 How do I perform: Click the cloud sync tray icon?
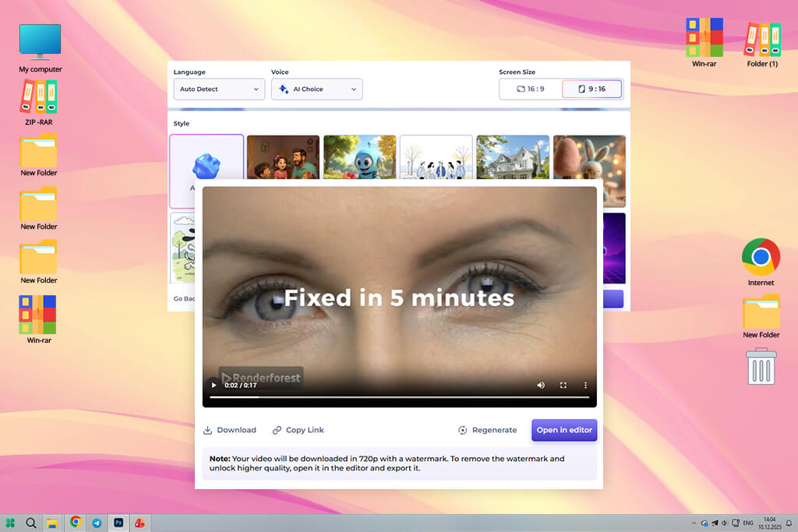pos(704,523)
